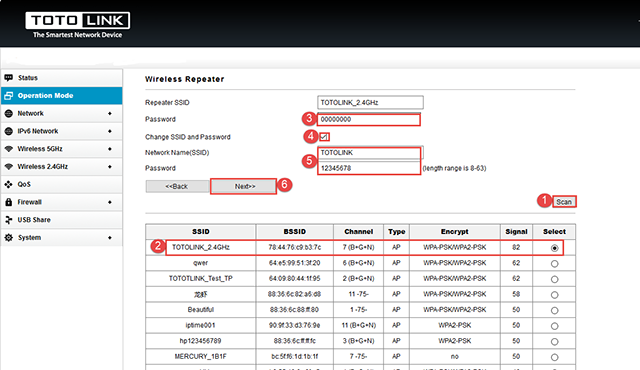Image resolution: width=640 pixels, height=370 pixels.
Task: Select the Beautiful network radio button
Action: click(x=554, y=310)
